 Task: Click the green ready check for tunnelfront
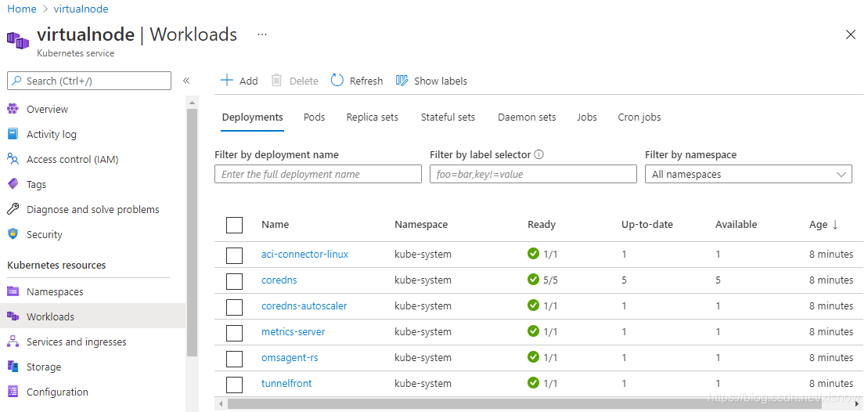click(x=534, y=383)
